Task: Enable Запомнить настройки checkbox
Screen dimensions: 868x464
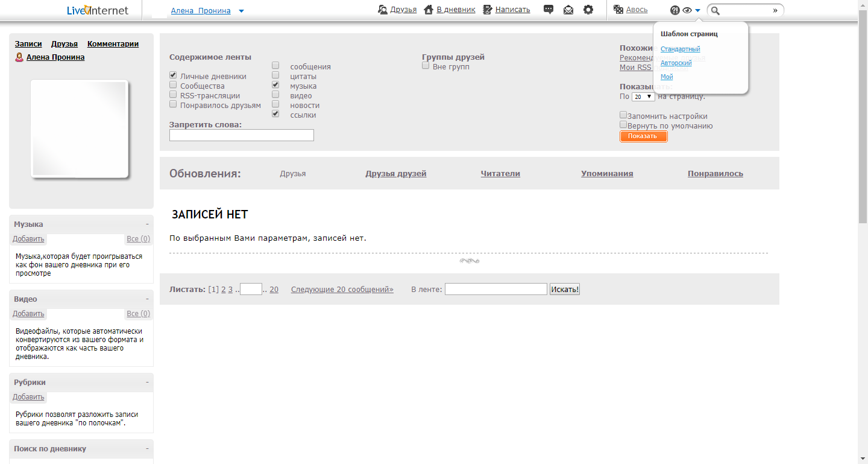Action: click(623, 115)
